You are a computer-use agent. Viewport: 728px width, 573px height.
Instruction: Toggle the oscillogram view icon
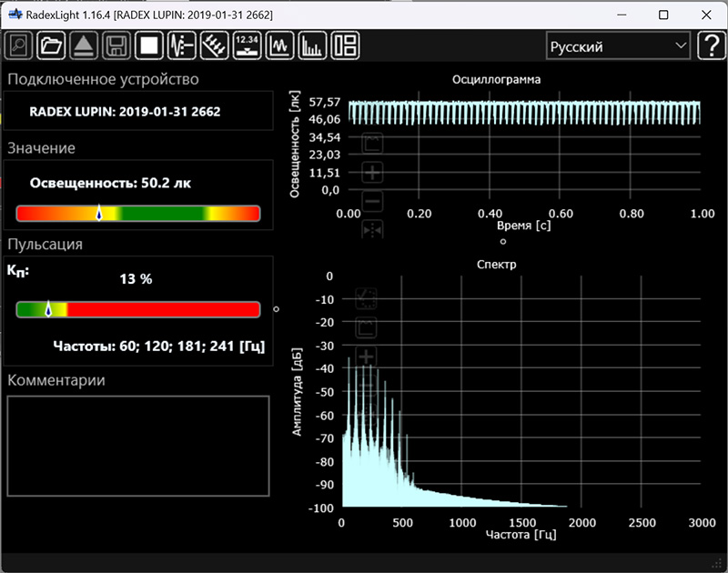click(279, 45)
